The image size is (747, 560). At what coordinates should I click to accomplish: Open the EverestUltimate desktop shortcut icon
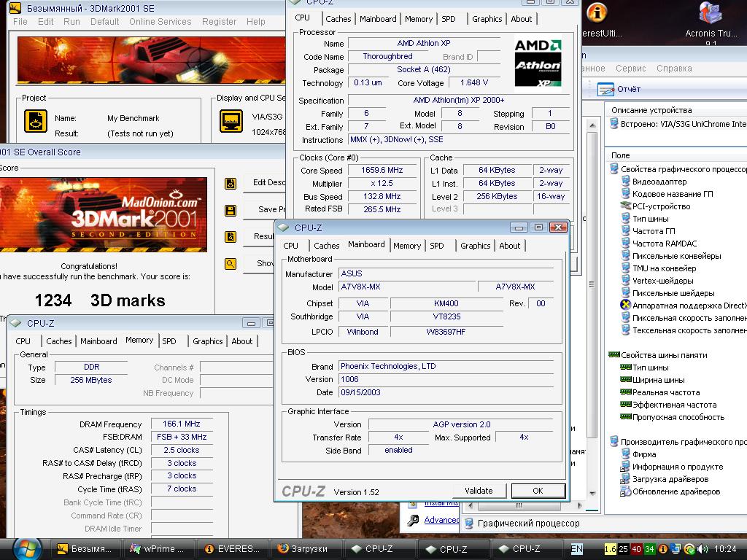click(597, 12)
